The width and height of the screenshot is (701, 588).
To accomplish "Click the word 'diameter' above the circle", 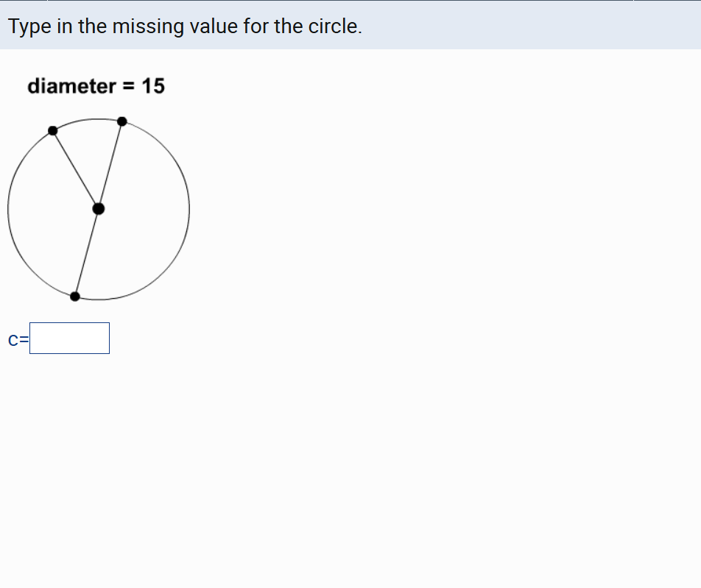I will pyautogui.click(x=69, y=86).
